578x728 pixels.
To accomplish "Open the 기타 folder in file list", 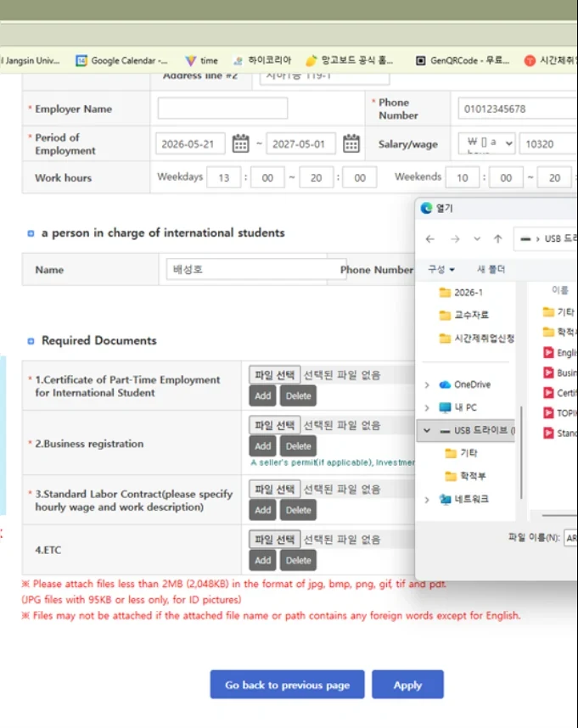I will (x=559, y=312).
